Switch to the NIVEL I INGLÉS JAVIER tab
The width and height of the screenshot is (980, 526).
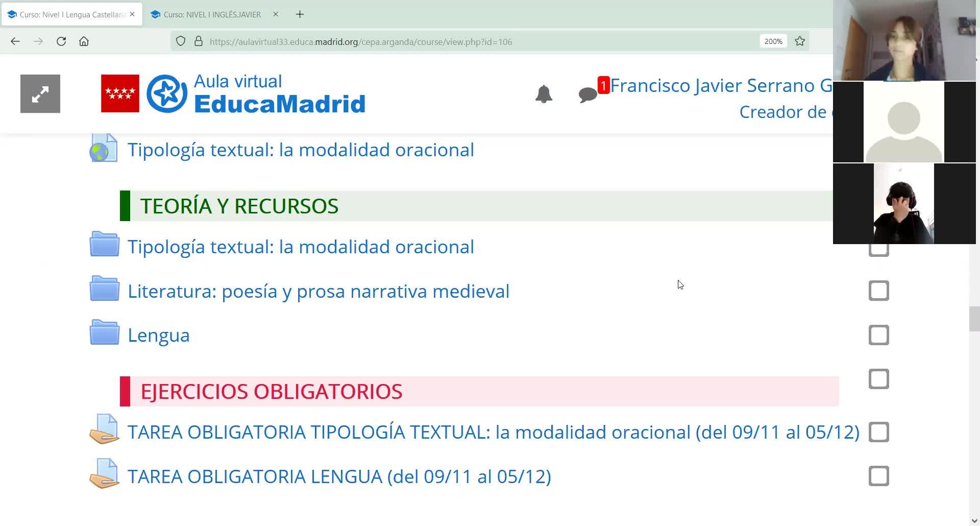(215, 14)
